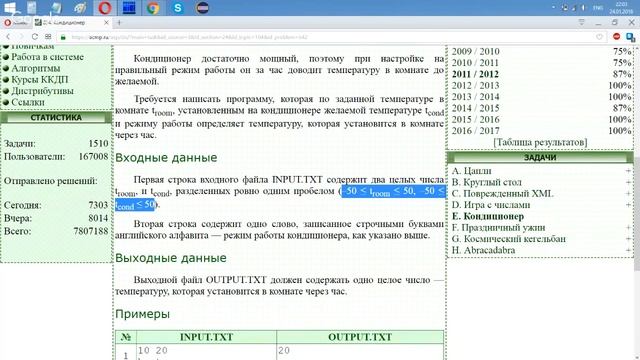The height and width of the screenshot is (360, 640).
Task: Click the Выходные данные heading
Action: [x=171, y=258]
